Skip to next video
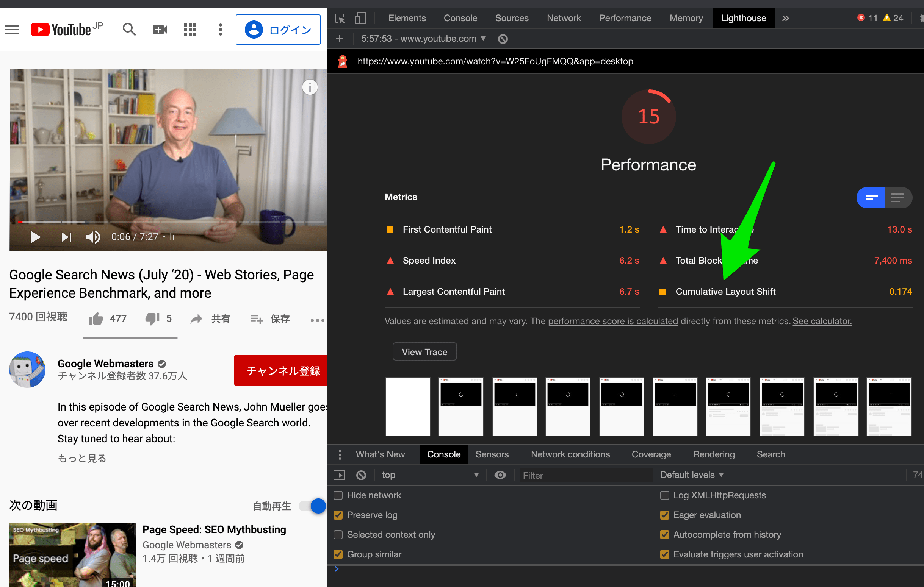Image resolution: width=924 pixels, height=587 pixels. (67, 237)
